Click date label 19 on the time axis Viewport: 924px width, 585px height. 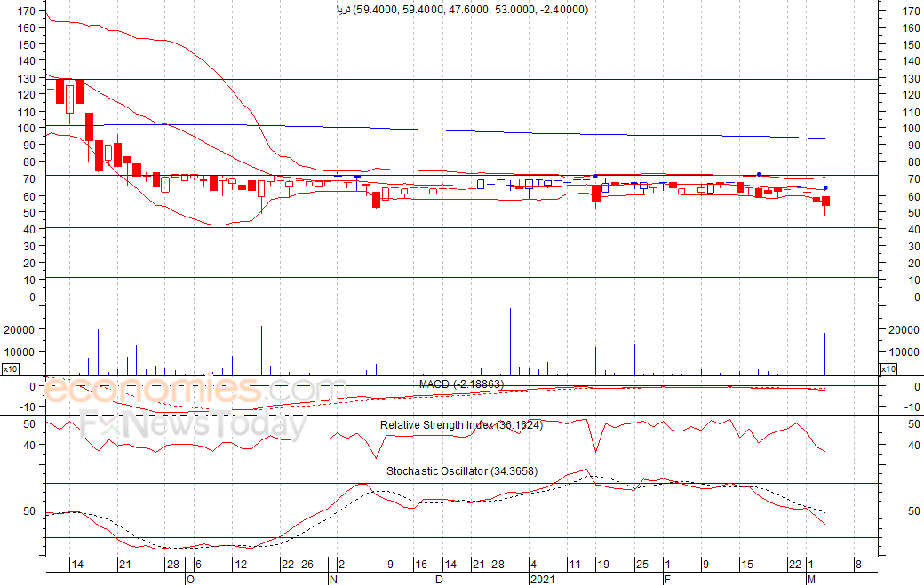click(603, 565)
